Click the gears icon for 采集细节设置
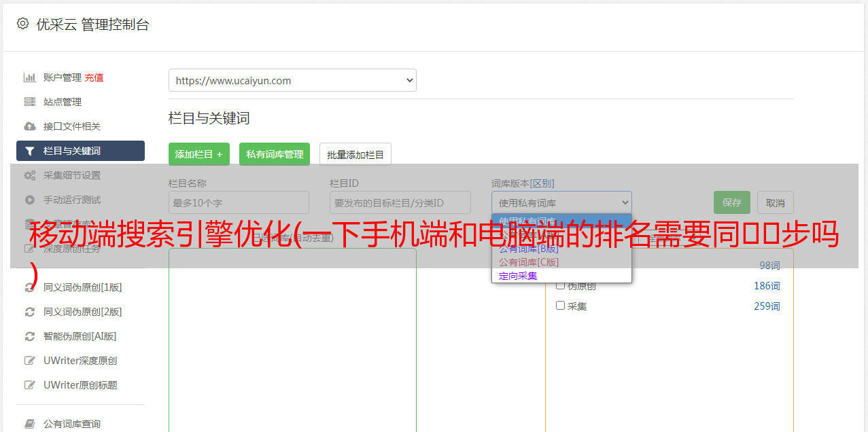This screenshot has height=432, width=868. point(30,175)
